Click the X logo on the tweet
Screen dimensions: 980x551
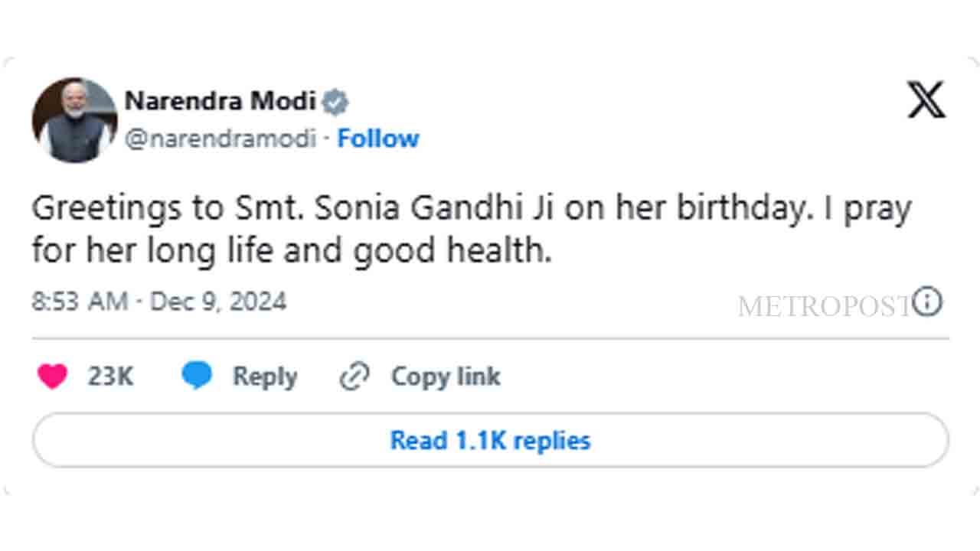coord(926,100)
